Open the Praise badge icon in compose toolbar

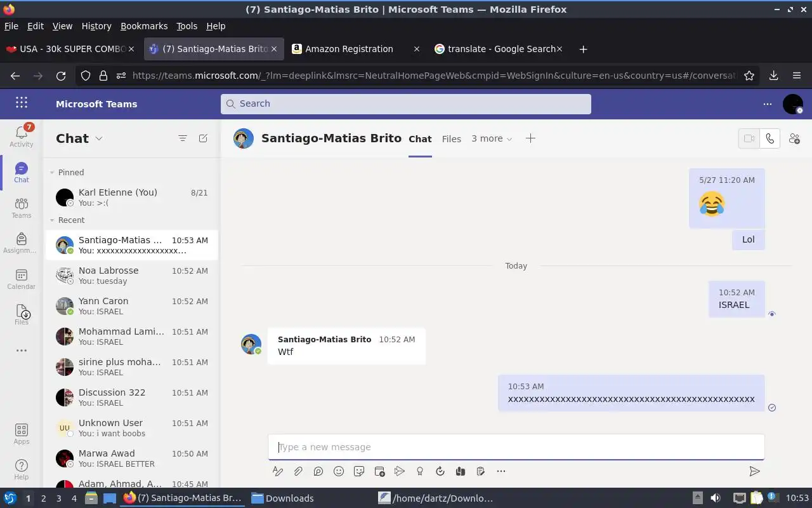(420, 471)
